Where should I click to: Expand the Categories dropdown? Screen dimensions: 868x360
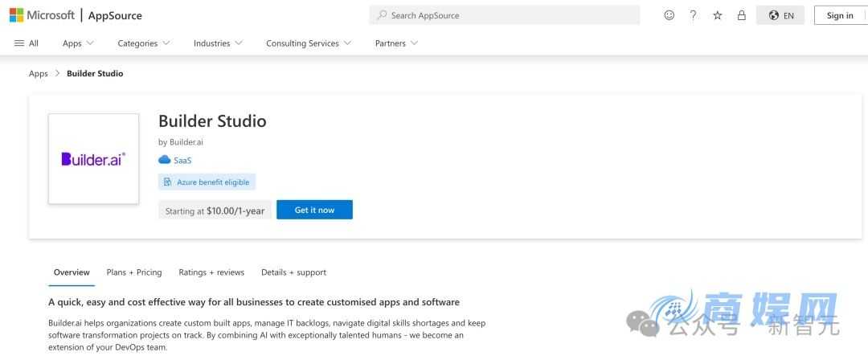point(143,43)
